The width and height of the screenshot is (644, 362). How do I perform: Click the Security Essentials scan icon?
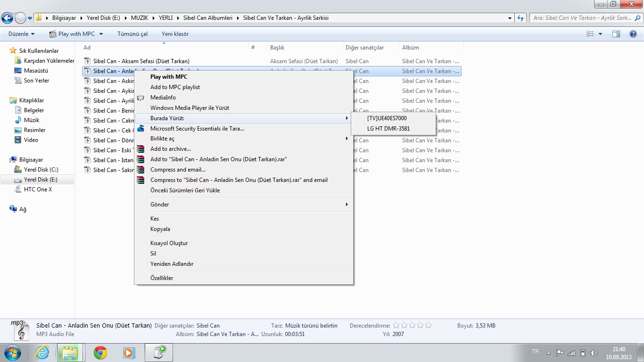click(x=140, y=129)
